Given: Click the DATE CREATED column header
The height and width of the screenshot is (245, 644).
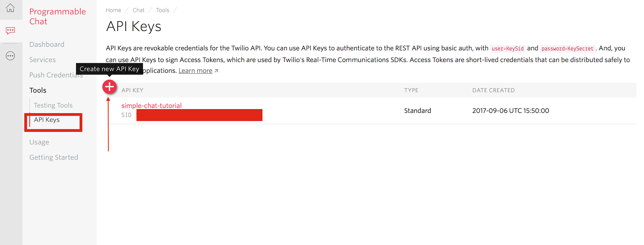Looking at the screenshot, I should point(493,90).
